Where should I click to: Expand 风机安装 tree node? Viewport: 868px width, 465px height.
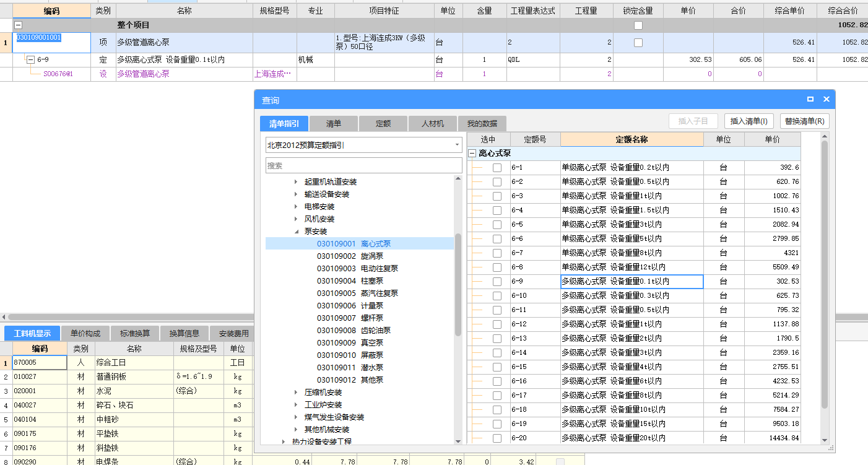(295, 219)
